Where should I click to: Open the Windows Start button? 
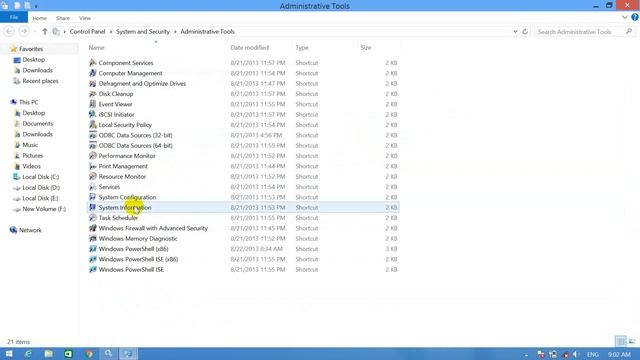9,354
